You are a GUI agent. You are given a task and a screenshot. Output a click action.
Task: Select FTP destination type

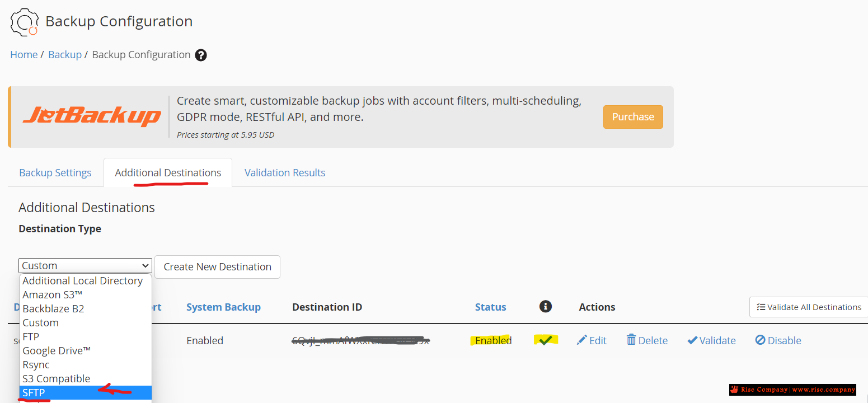[x=86, y=337]
